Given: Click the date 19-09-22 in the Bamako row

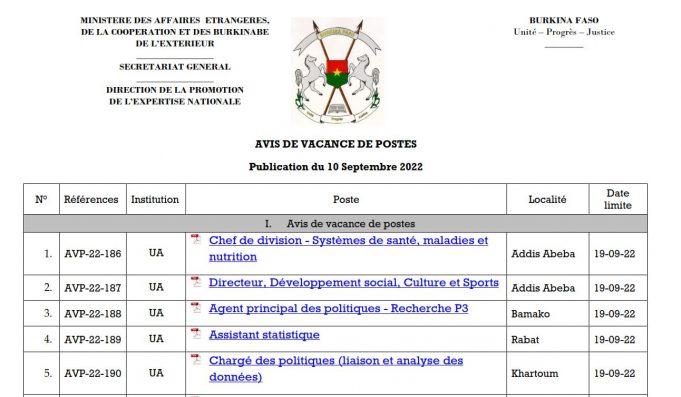Looking at the screenshot, I should (615, 314).
